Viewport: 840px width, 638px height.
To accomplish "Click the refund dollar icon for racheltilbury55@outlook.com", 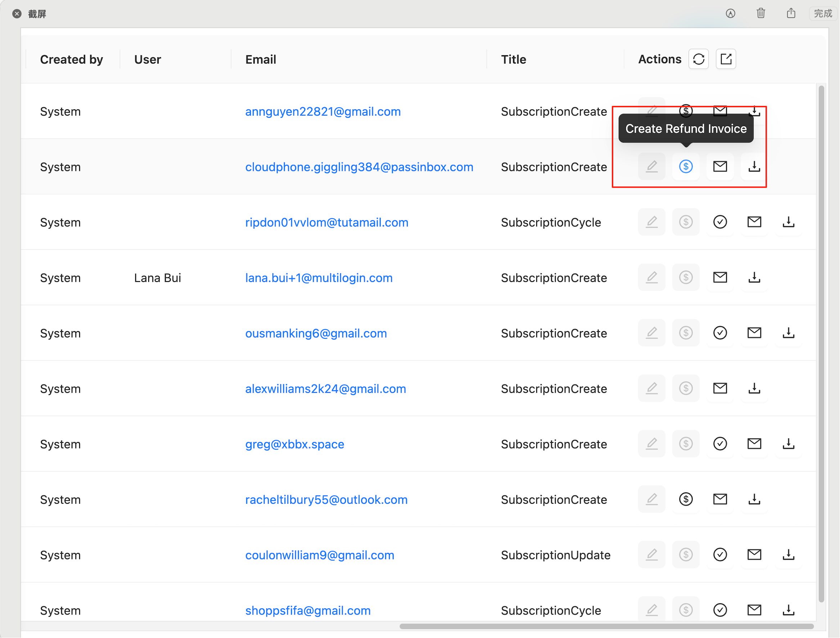I will click(x=686, y=499).
